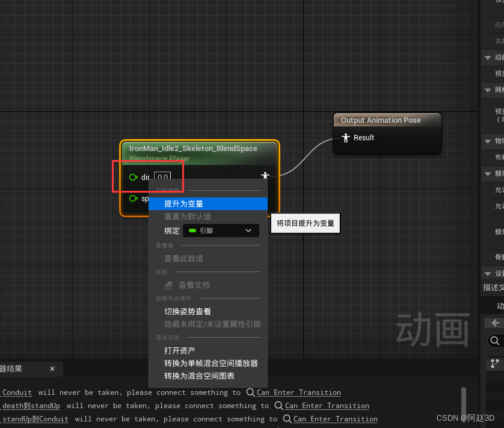The width and height of the screenshot is (504, 428).
Task: Choose 切换姿势查看 menu entry
Action: pyautogui.click(x=188, y=311)
